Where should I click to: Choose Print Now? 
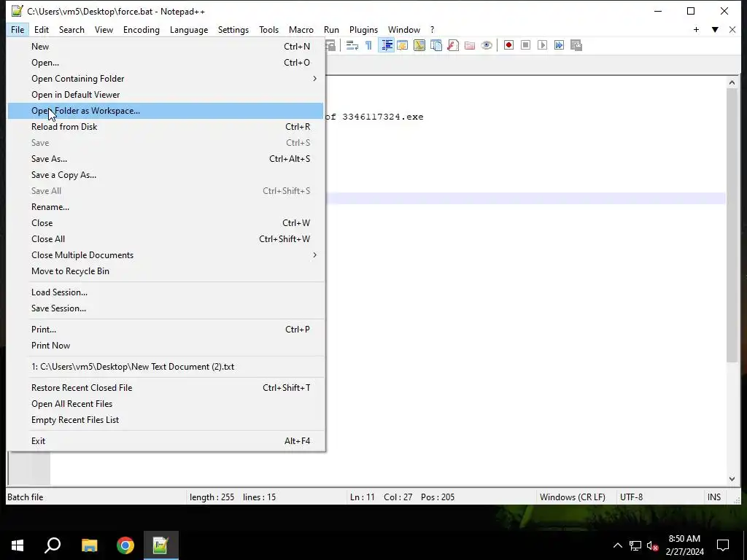166,346
